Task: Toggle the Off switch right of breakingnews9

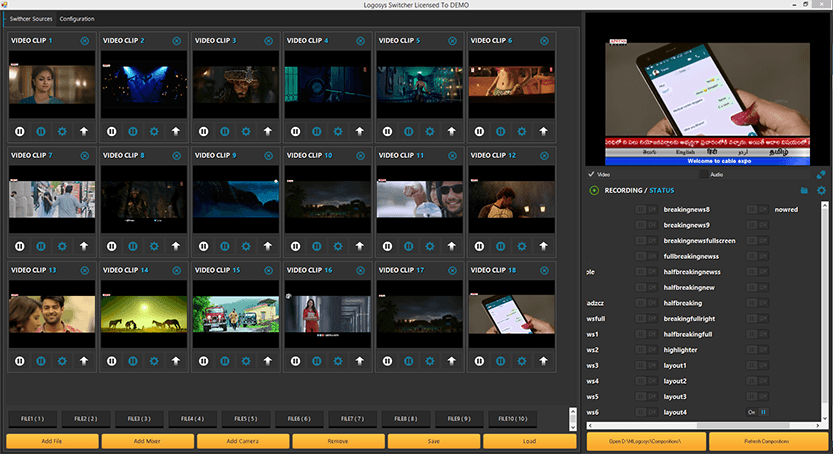Action: [758, 225]
